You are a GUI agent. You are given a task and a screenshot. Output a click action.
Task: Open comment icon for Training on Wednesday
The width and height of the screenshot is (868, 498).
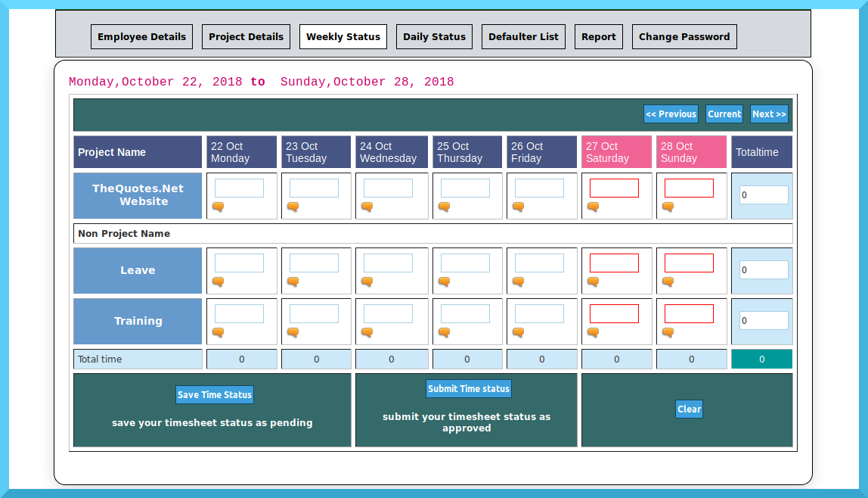(x=367, y=332)
